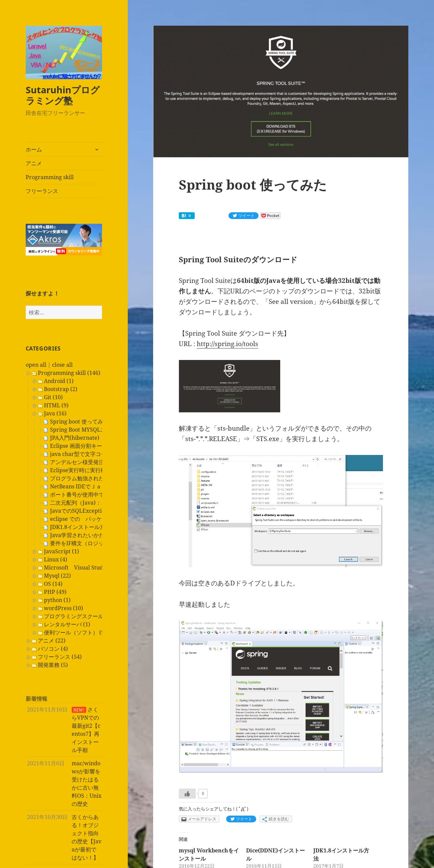
Task: Share via メールアドレス button
Action: 199,819
